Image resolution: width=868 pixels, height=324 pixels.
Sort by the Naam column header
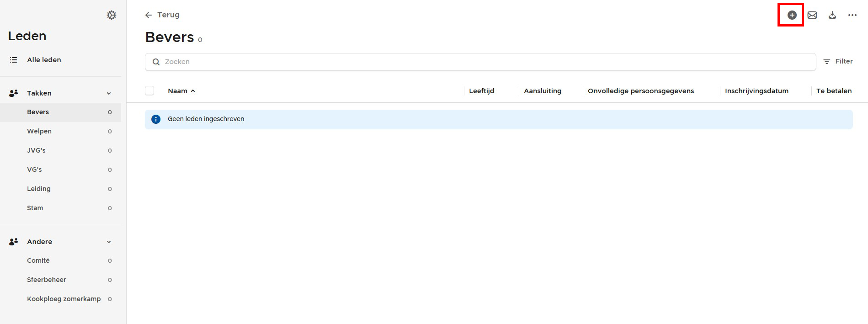(x=178, y=91)
